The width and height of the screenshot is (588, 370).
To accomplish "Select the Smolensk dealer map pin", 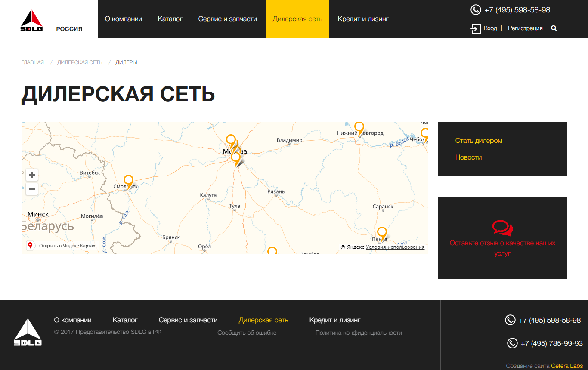I will [128, 181].
